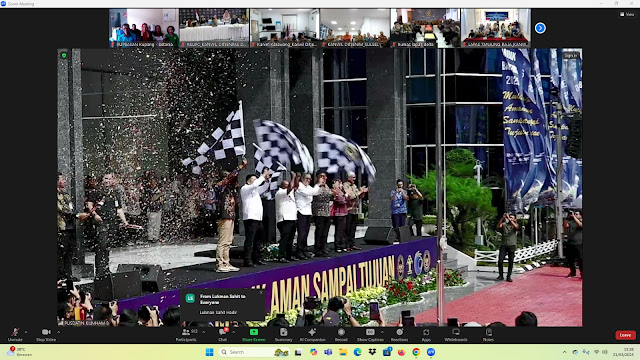Click Sign in label on shared video

point(571,55)
